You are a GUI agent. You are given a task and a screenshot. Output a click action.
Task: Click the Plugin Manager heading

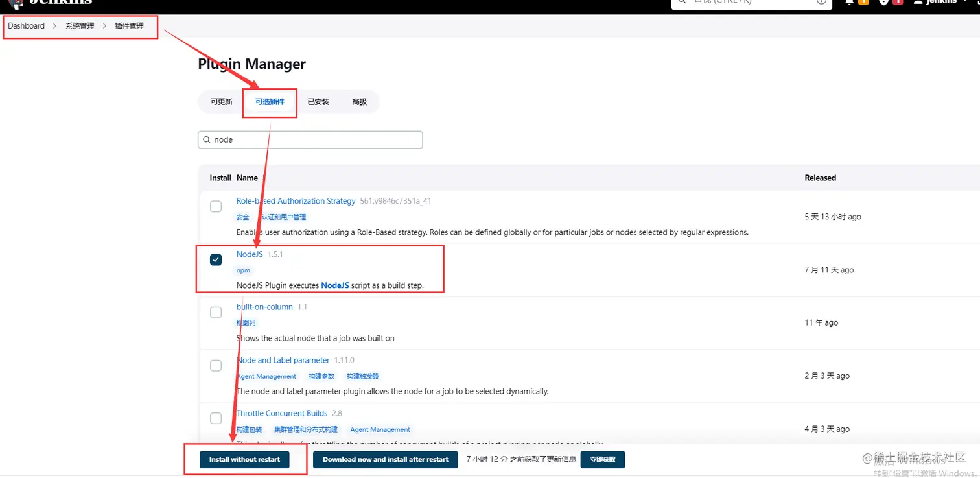click(x=251, y=64)
